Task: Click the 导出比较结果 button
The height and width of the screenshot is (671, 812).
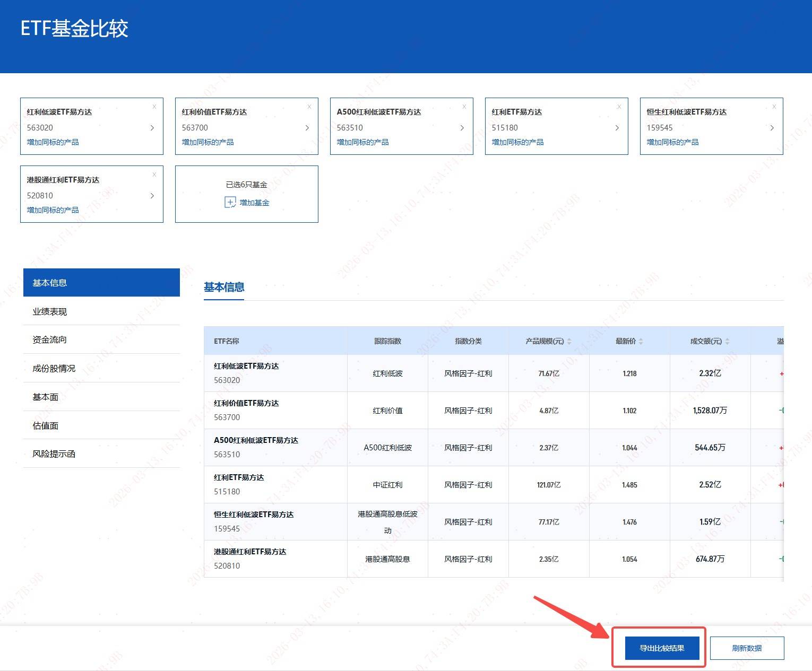Action: click(662, 648)
